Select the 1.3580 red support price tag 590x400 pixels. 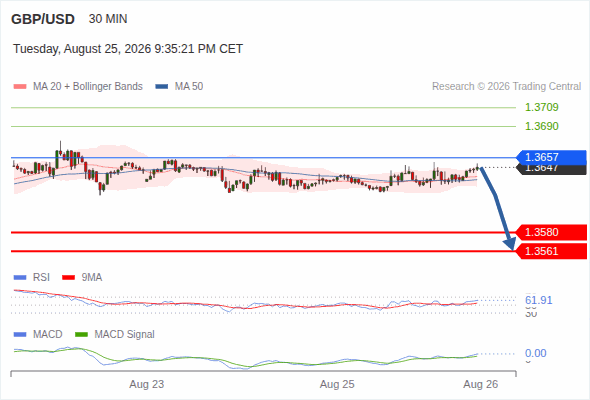(x=552, y=232)
